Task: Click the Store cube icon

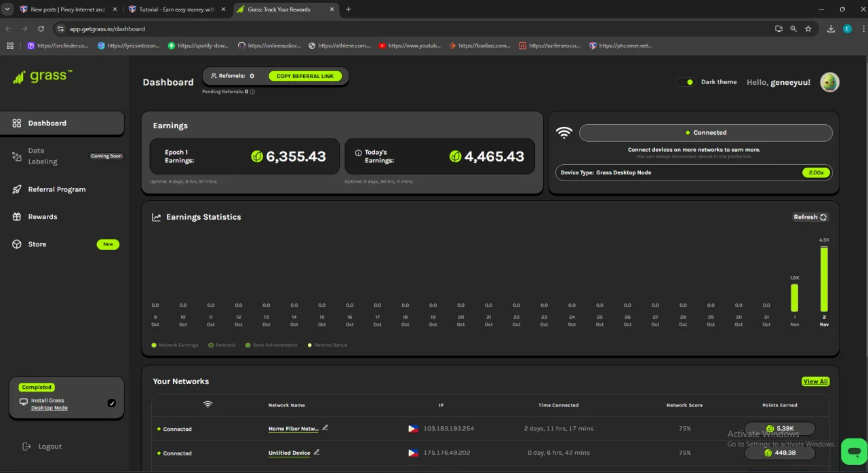Action: pos(17,244)
